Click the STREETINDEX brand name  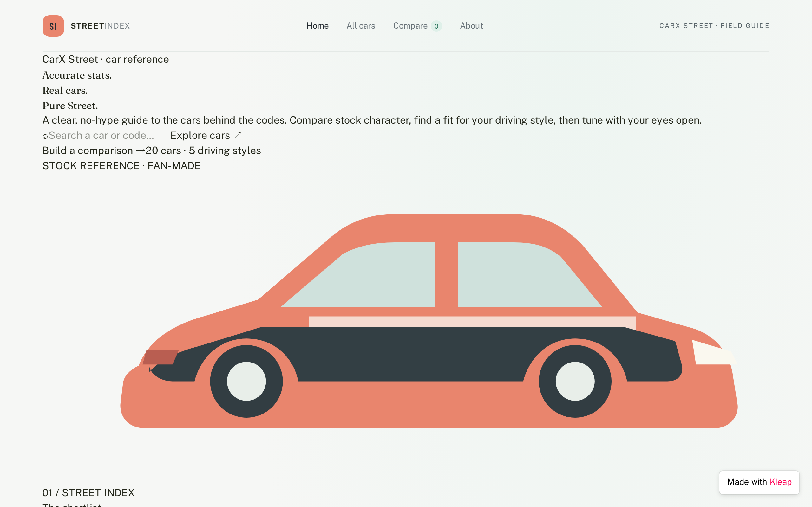pyautogui.click(x=100, y=26)
